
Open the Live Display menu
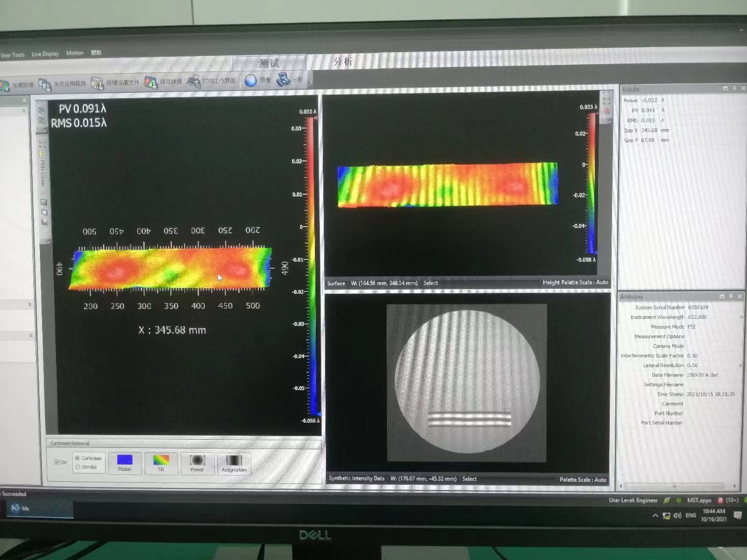coord(45,54)
